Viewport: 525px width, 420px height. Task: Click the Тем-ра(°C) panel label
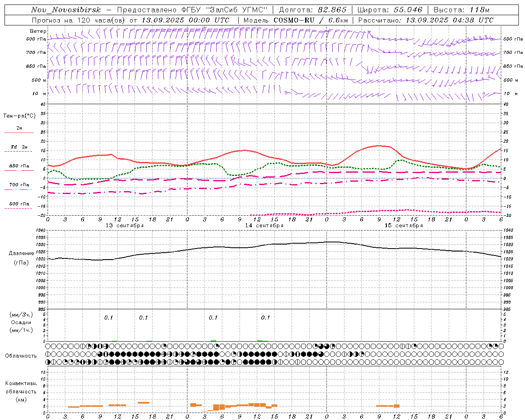click(19, 116)
